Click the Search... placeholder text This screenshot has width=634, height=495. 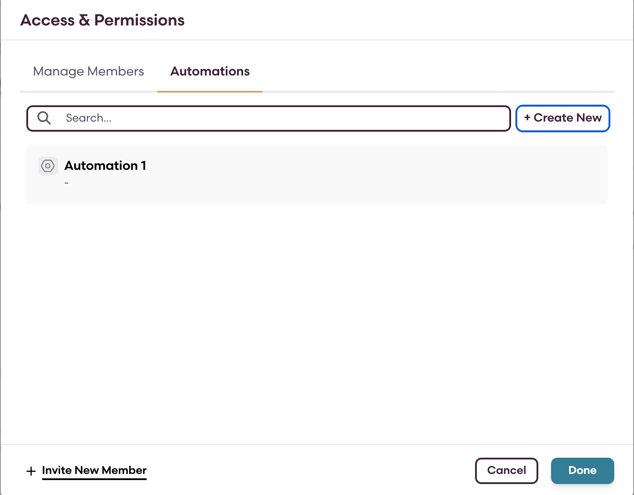point(89,118)
